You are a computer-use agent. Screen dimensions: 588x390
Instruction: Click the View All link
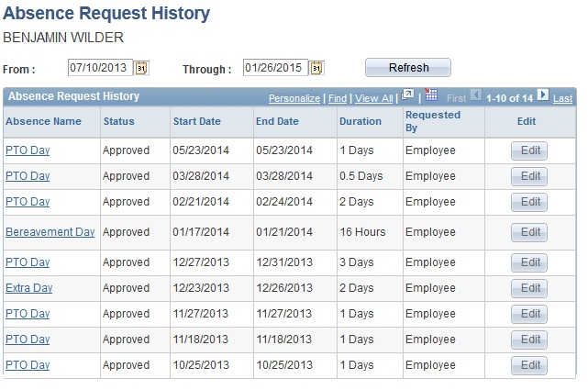click(373, 98)
